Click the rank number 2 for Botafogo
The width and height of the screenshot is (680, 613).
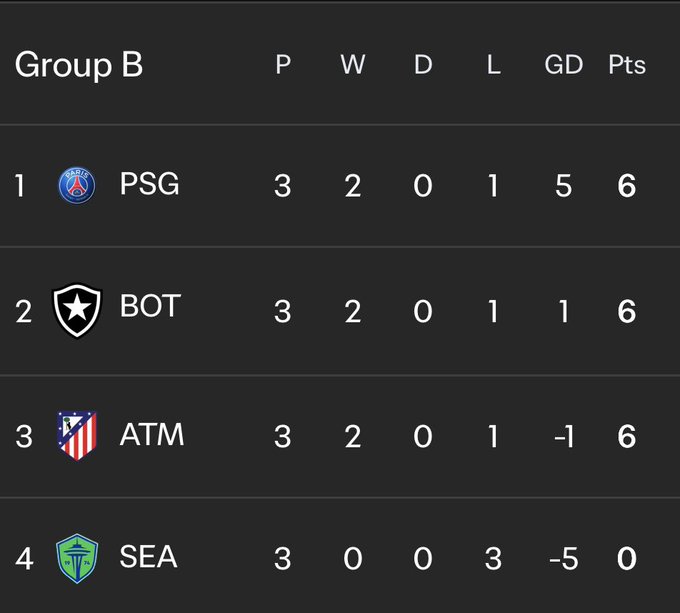pyautogui.click(x=23, y=312)
